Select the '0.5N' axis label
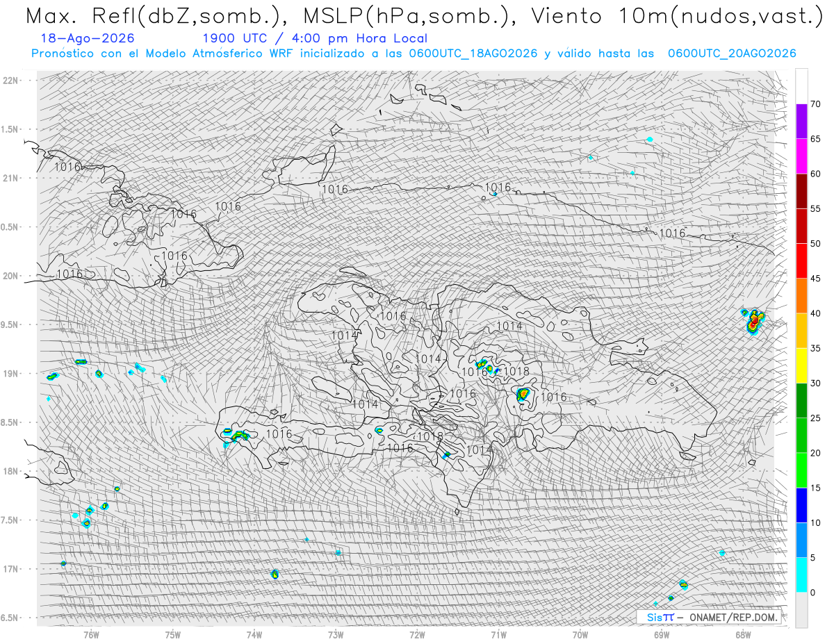This screenshot has width=834, height=644. point(10,227)
